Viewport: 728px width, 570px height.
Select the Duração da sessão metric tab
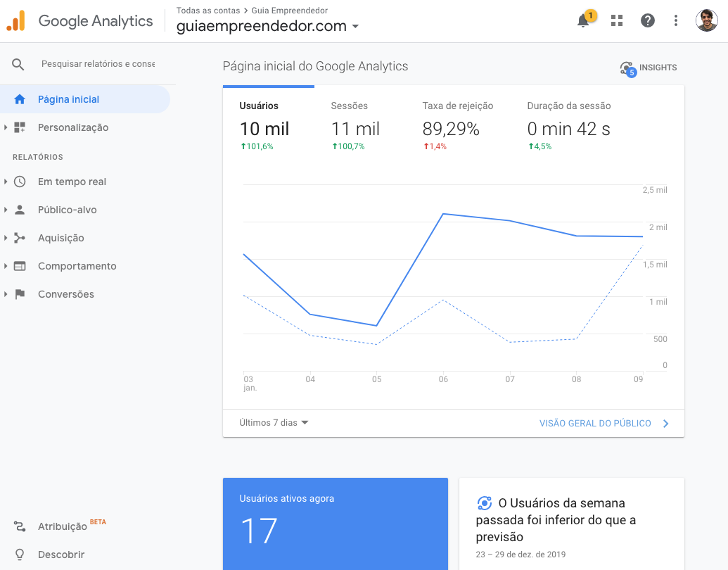[569, 125]
